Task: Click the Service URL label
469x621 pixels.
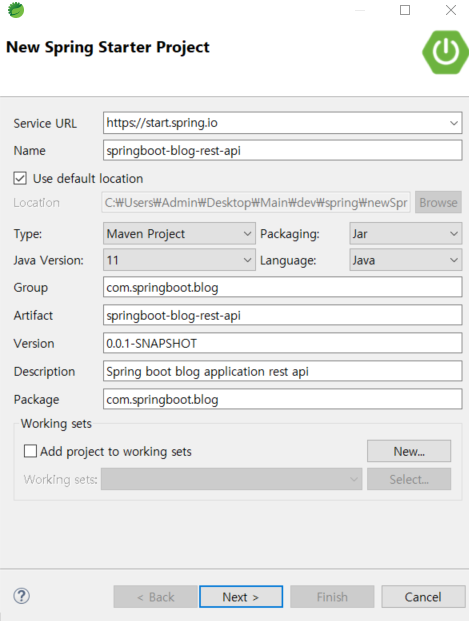Action: coord(45,123)
